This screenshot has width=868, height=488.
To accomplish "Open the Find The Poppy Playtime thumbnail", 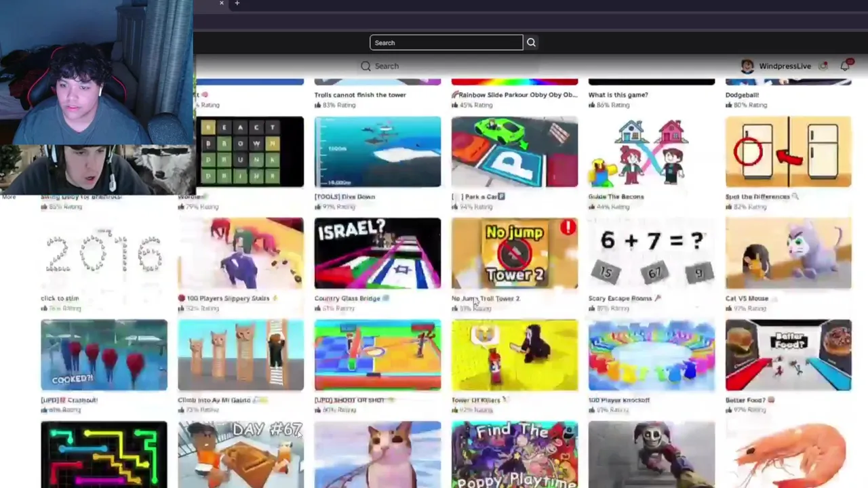I will (515, 455).
